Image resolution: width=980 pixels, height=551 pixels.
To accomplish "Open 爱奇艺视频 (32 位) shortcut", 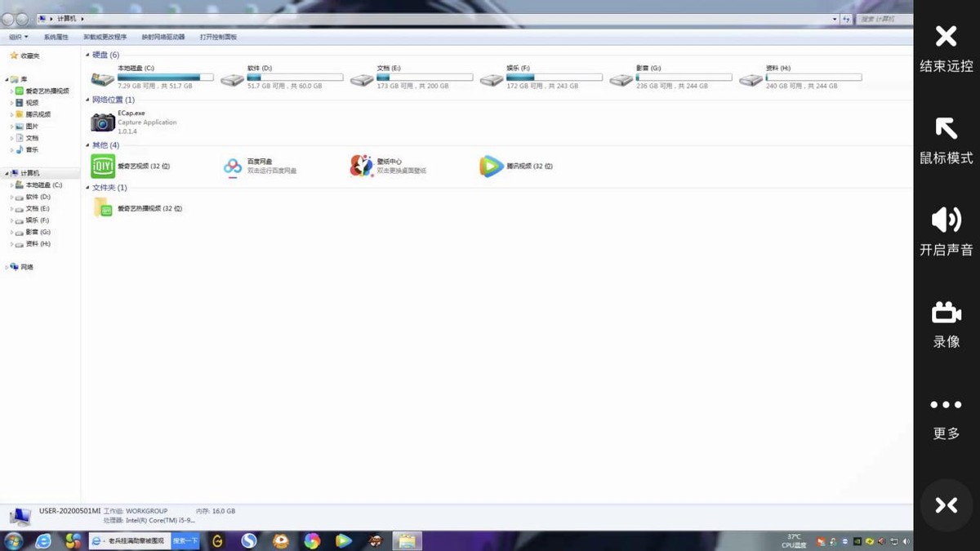I will tap(104, 167).
